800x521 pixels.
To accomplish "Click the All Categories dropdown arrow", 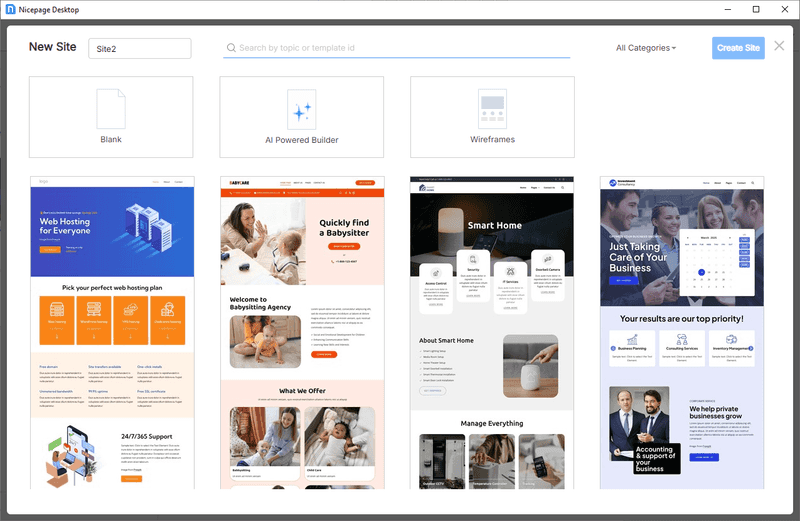I will (674, 48).
